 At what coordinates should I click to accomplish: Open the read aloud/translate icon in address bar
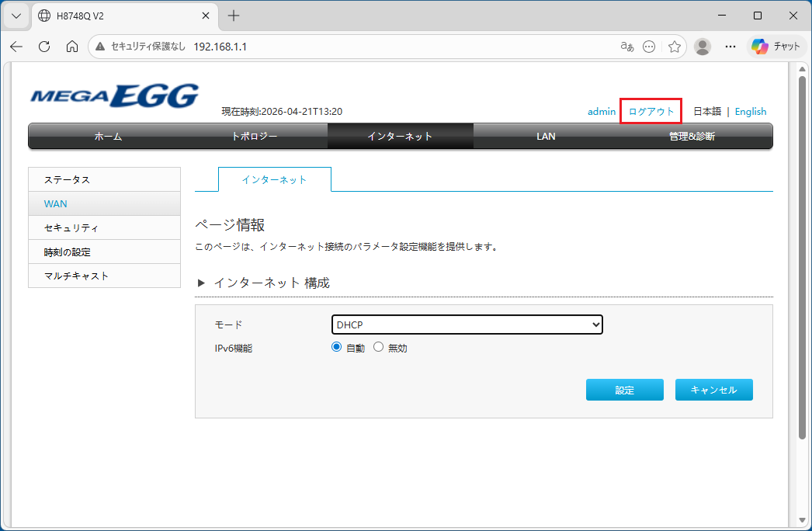627,47
